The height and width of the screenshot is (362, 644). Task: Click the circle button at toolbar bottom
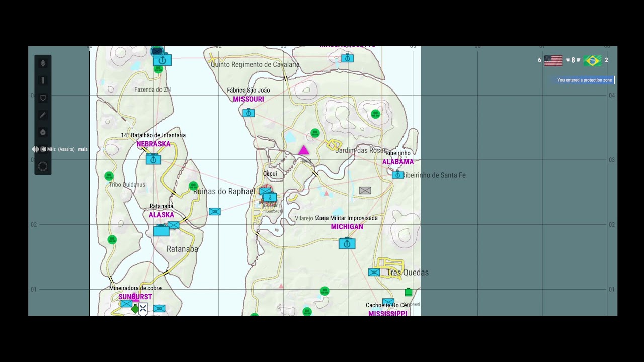[x=43, y=166]
